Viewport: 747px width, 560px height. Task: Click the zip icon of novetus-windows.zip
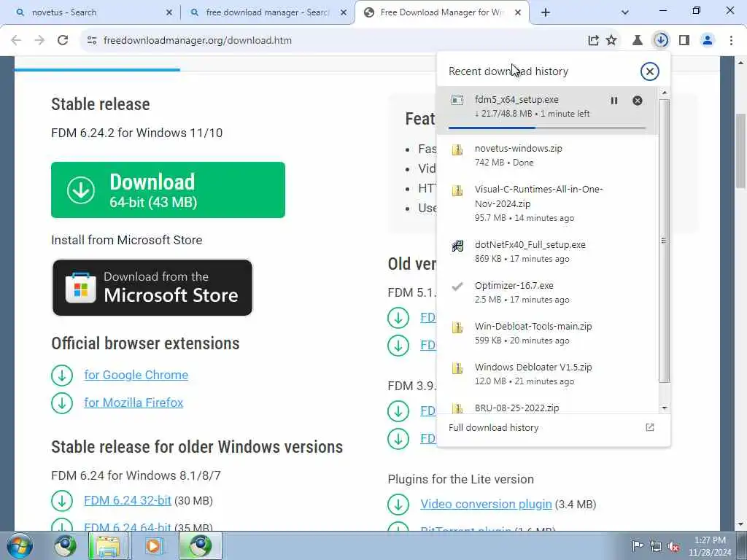point(457,150)
